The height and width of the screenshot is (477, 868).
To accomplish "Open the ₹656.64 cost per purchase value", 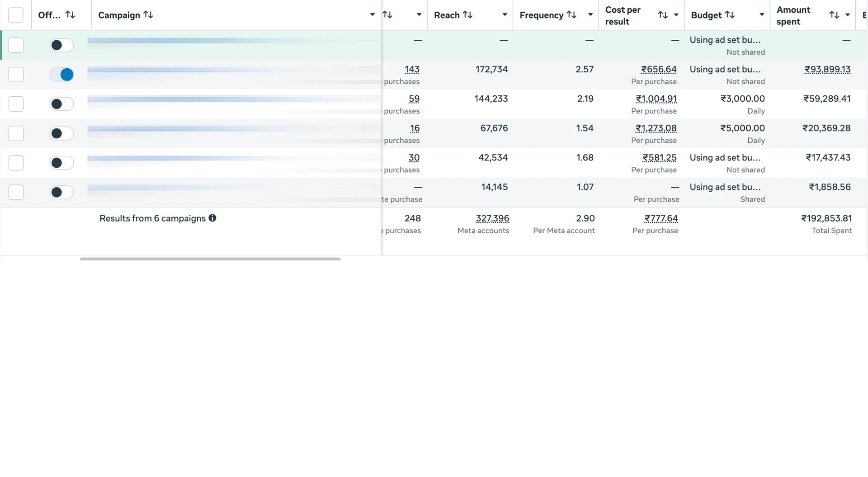I will (x=659, y=70).
